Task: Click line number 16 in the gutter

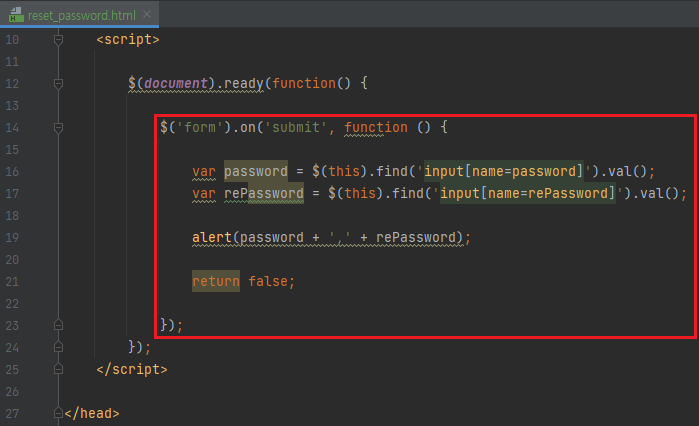Action: point(12,172)
